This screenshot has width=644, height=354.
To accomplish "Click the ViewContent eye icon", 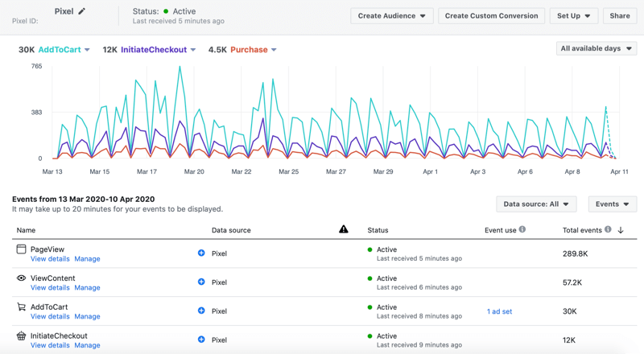I will 22,278.
